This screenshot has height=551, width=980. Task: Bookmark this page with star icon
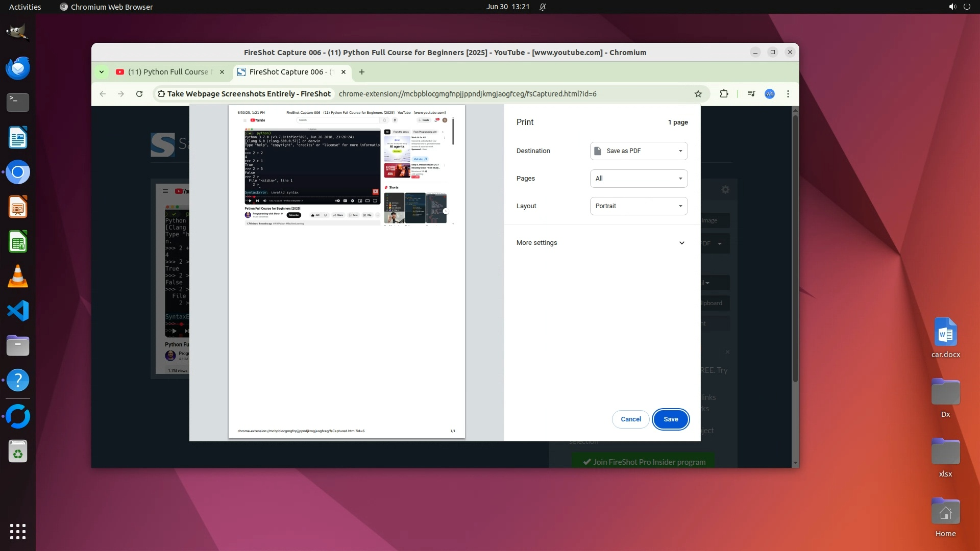point(698,94)
